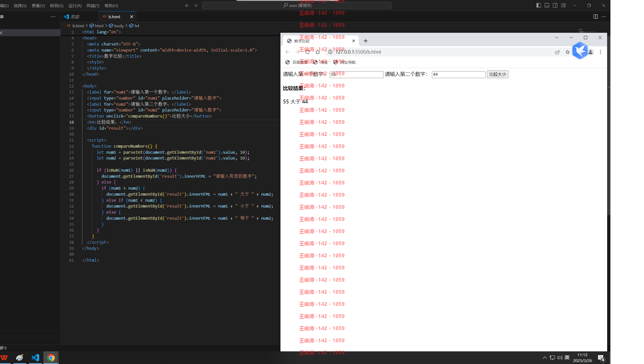Switch to Chrome from the taskbar
The width and height of the screenshot is (644, 364).
51,358
